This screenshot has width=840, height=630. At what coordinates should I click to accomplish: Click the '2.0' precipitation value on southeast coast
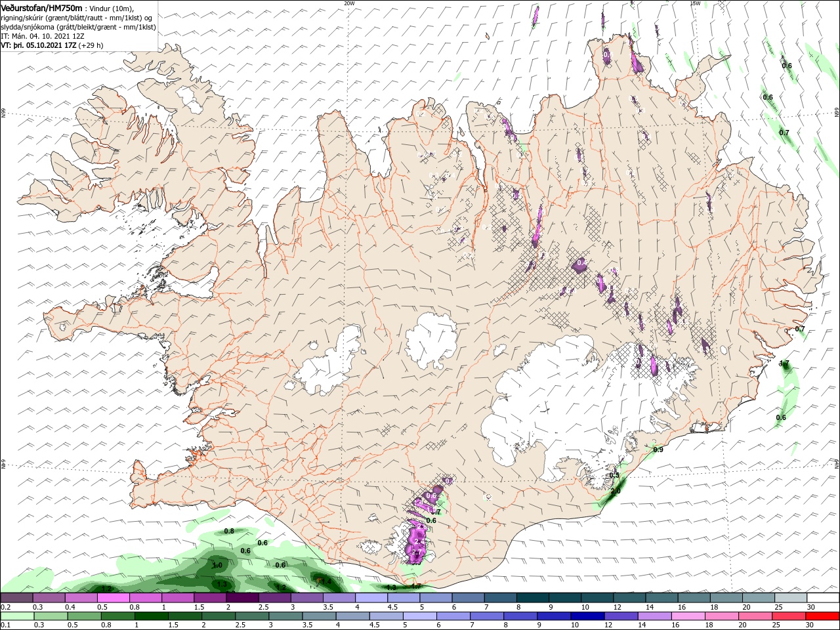(616, 491)
